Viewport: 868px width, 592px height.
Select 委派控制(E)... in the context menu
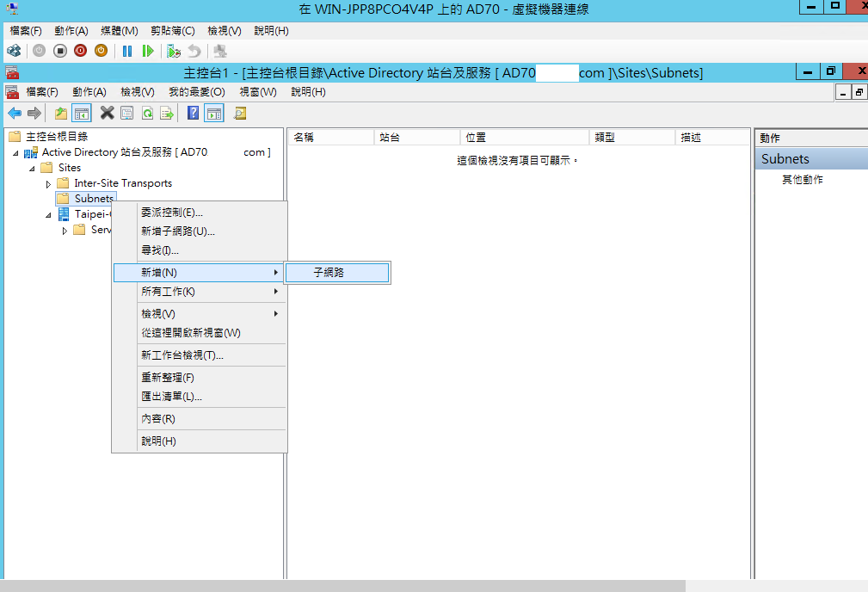[200, 213]
